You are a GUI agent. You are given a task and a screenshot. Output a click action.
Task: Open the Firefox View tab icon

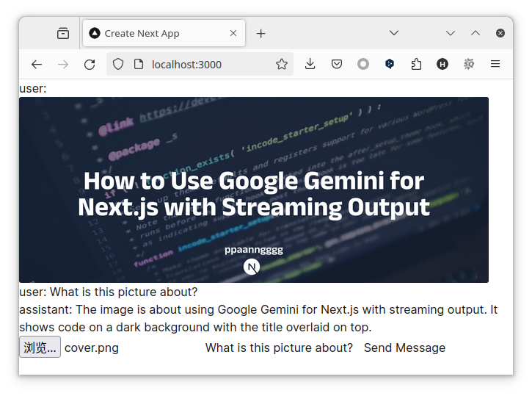(x=63, y=33)
